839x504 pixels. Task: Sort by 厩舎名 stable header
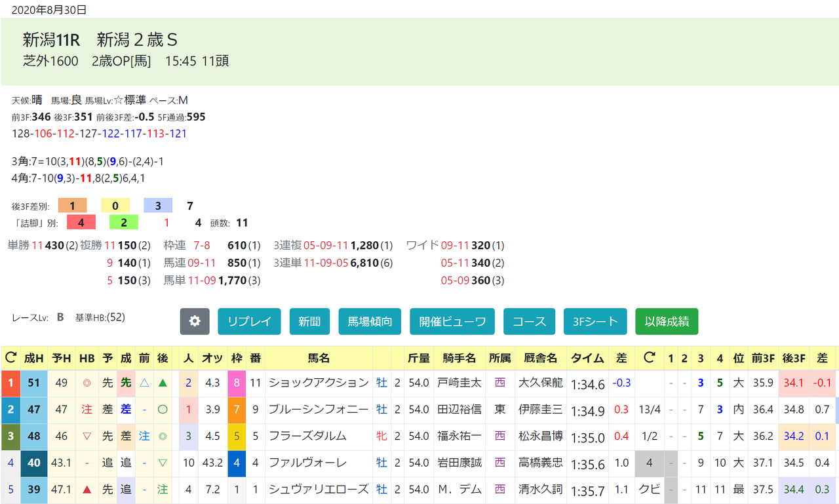[x=541, y=358]
